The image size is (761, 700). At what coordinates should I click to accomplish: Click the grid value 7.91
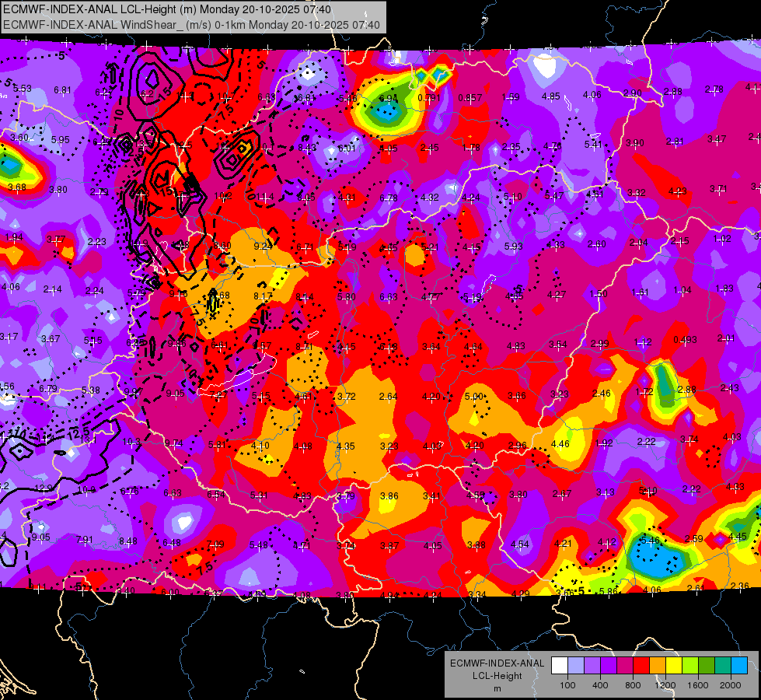[85, 540]
